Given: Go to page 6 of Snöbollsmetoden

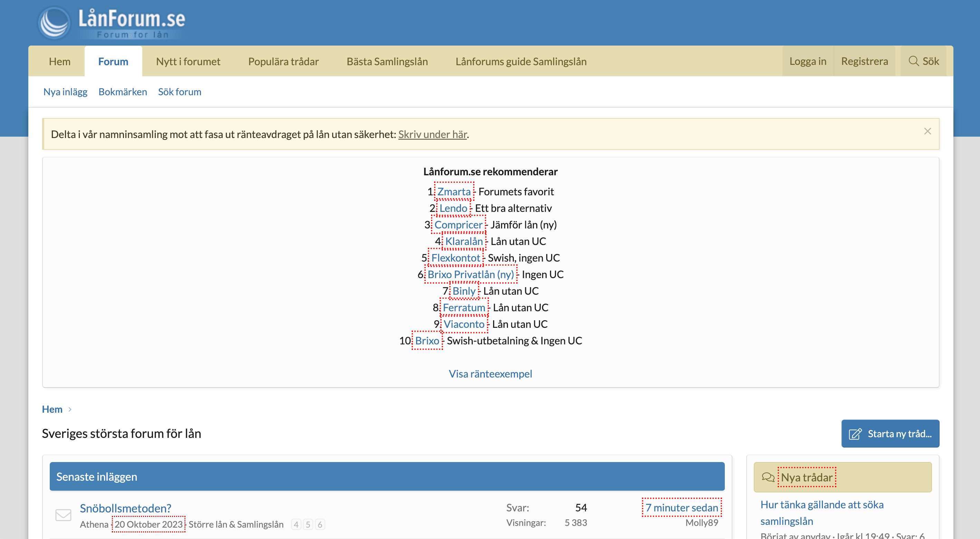Looking at the screenshot, I should [319, 524].
